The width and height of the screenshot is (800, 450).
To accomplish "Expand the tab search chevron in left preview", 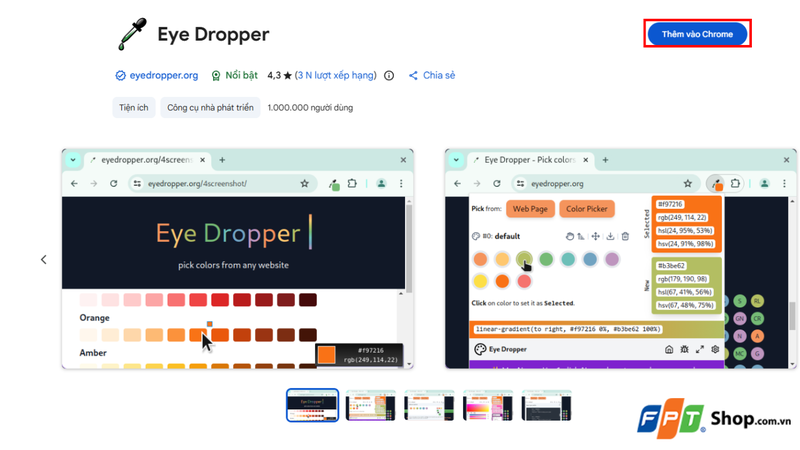I will tap(73, 160).
